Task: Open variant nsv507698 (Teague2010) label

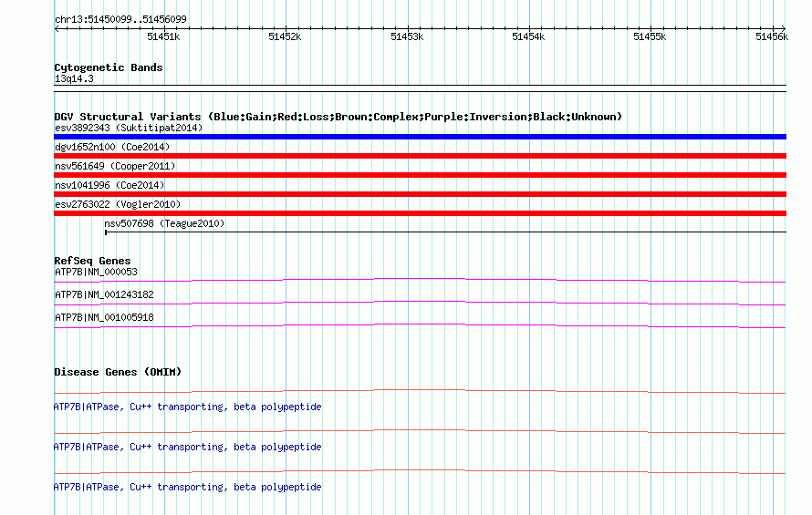Action: [x=164, y=223]
